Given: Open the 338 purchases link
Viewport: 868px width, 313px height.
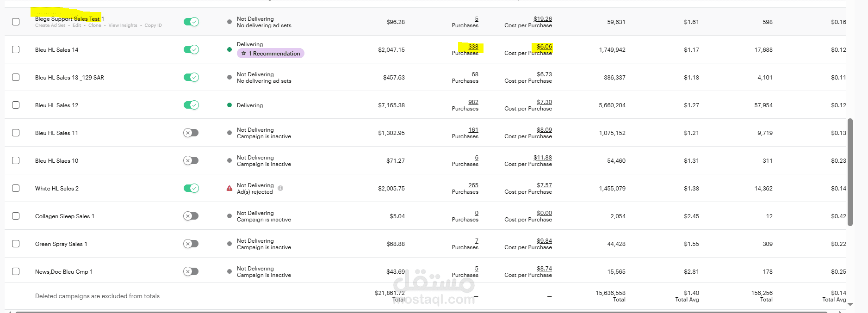Looking at the screenshot, I should pyautogui.click(x=473, y=47).
